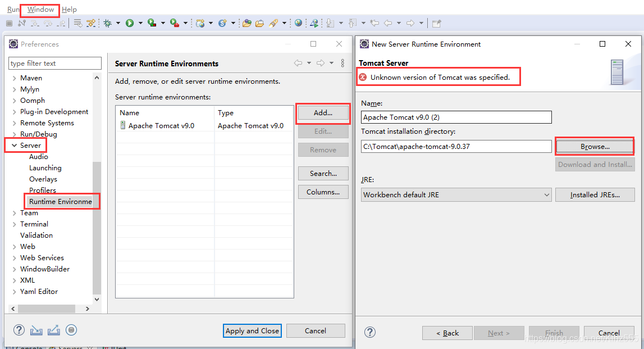
Task: Click the Columns... button
Action: click(323, 192)
